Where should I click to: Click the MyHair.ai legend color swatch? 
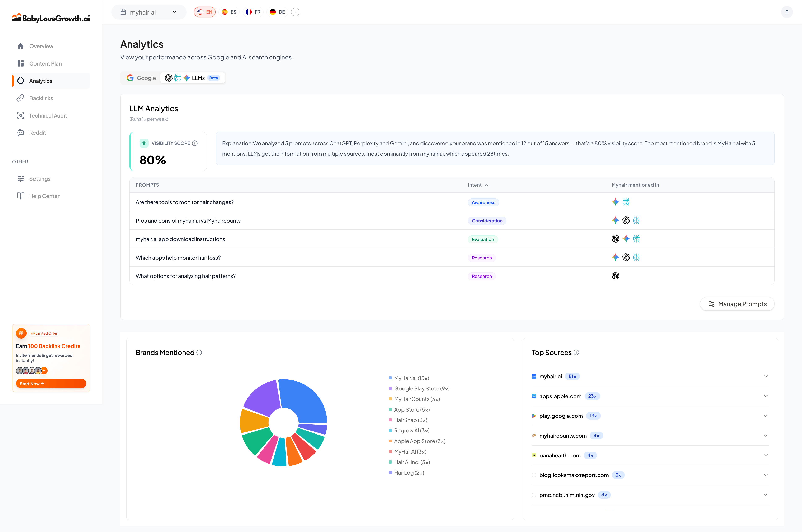[x=391, y=378]
